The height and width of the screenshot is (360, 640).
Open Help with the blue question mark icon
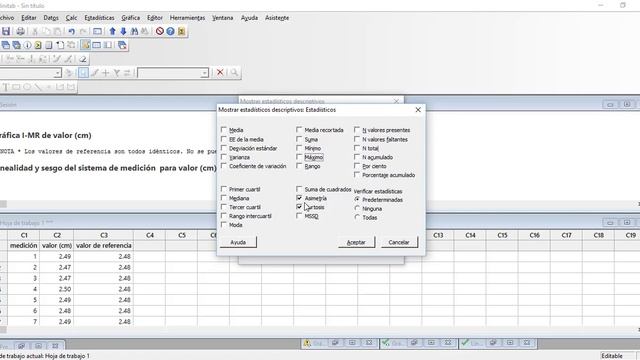coord(170,31)
